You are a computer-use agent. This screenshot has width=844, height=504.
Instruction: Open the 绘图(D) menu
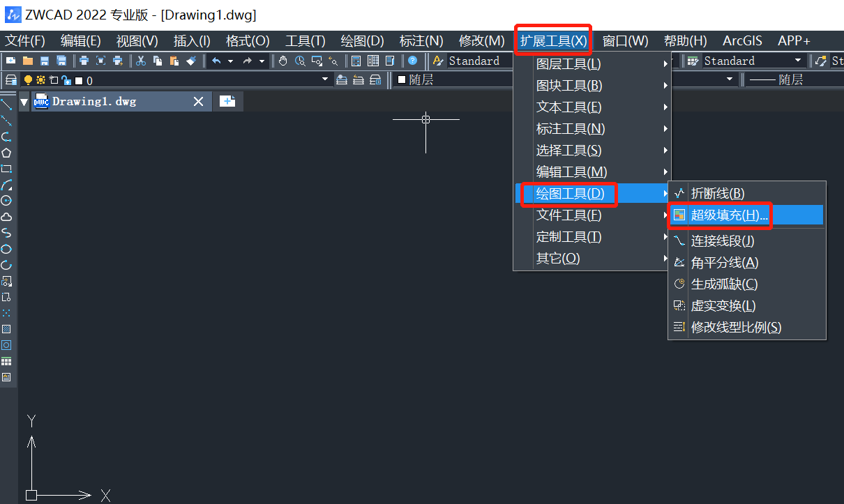[x=363, y=41]
